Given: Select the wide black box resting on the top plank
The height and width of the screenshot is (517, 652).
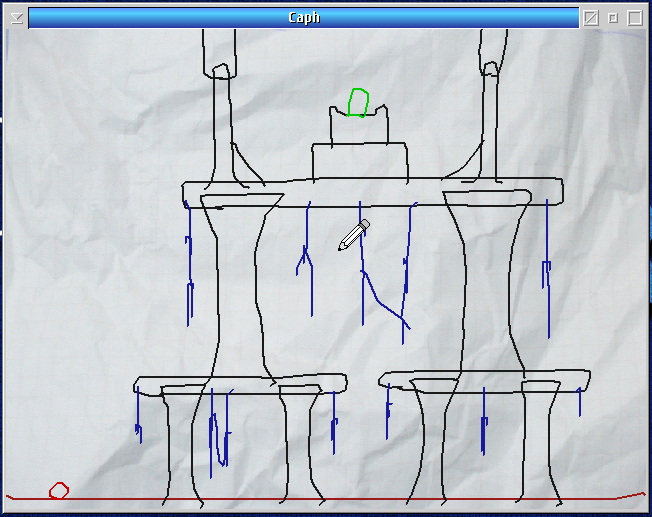Looking at the screenshot, I should tap(359, 162).
